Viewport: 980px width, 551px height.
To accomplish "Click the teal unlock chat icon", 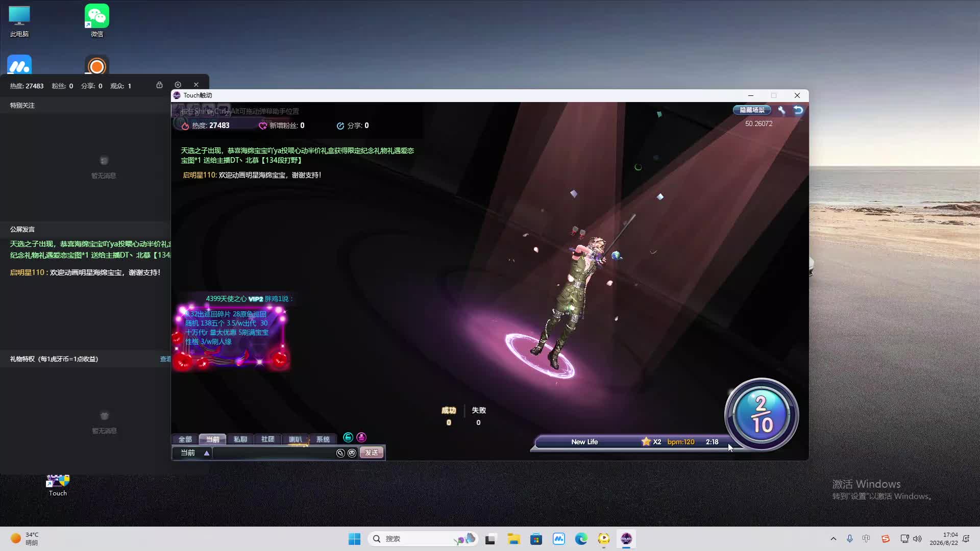I will (x=348, y=437).
